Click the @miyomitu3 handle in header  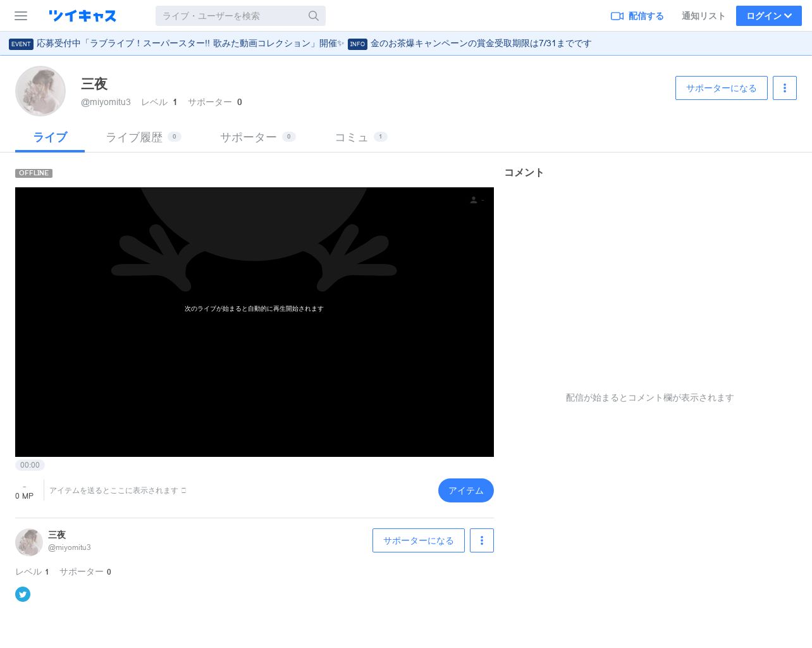coord(106,102)
